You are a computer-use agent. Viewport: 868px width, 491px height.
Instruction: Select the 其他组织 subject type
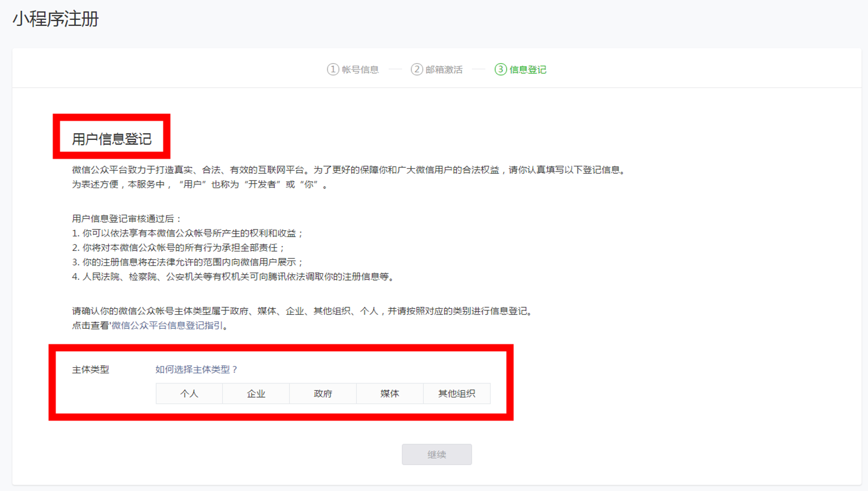(457, 393)
